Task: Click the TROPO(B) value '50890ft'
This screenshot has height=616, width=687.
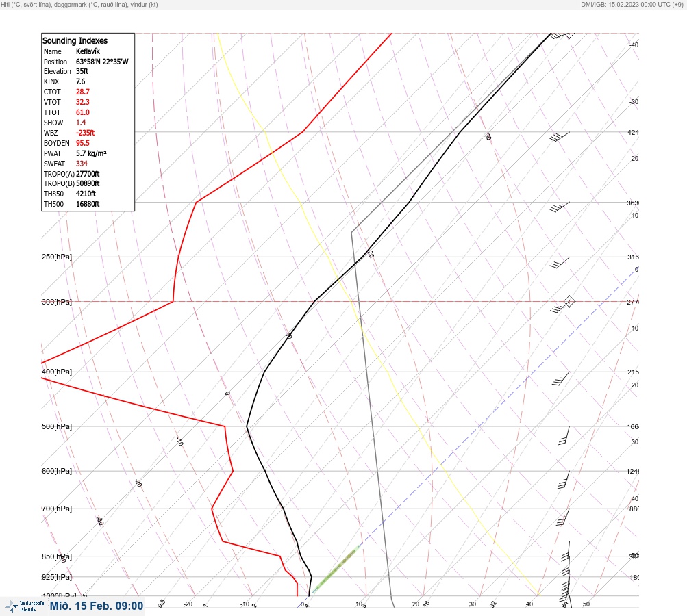Action: 88,183
